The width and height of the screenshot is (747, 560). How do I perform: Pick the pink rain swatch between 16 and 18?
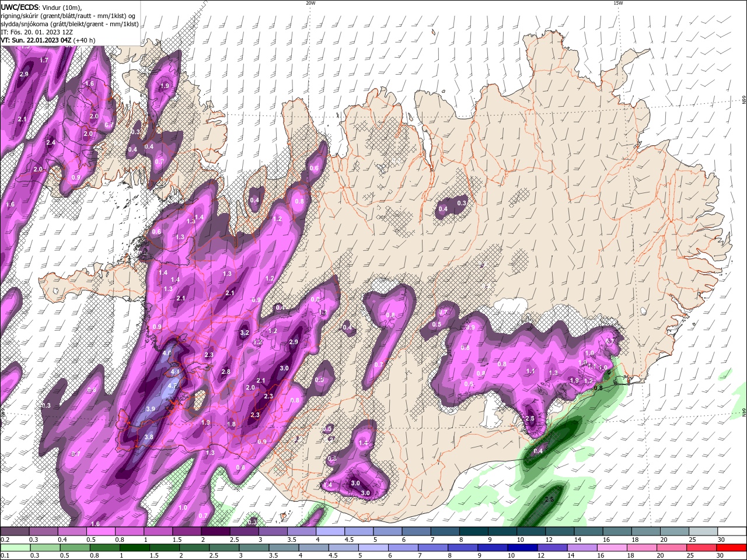click(611, 548)
